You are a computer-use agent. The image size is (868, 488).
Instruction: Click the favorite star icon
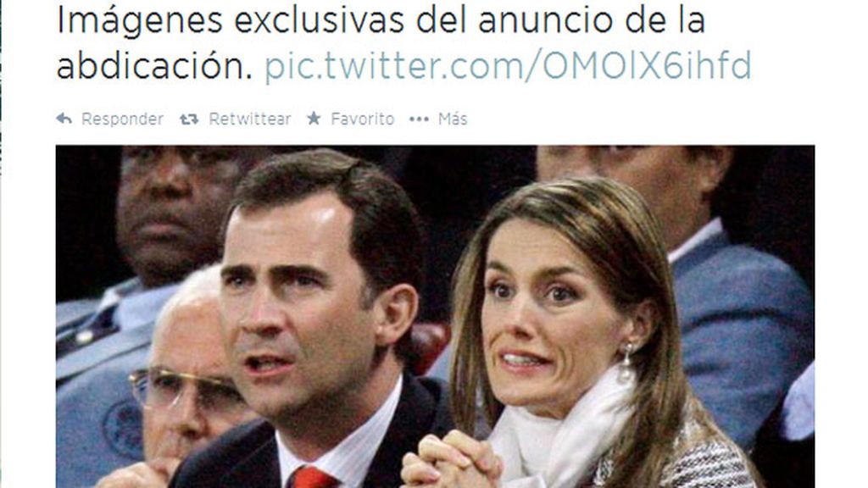314,118
